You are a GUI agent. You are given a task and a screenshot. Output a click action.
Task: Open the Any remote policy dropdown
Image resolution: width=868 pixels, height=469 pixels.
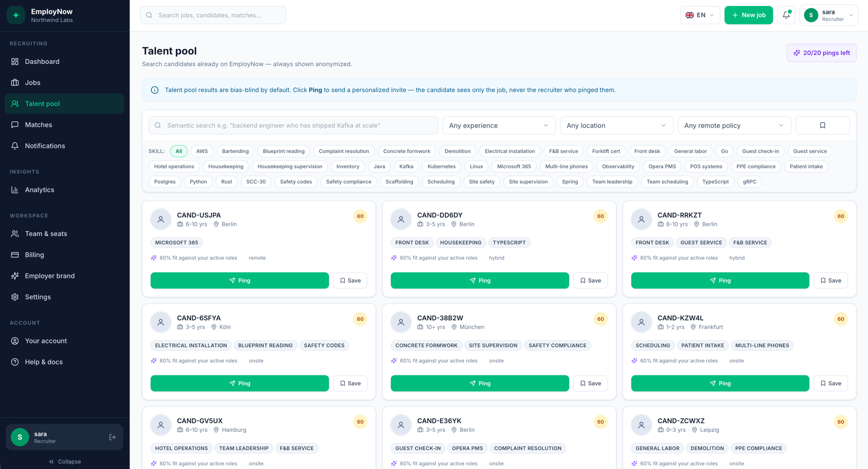734,126
